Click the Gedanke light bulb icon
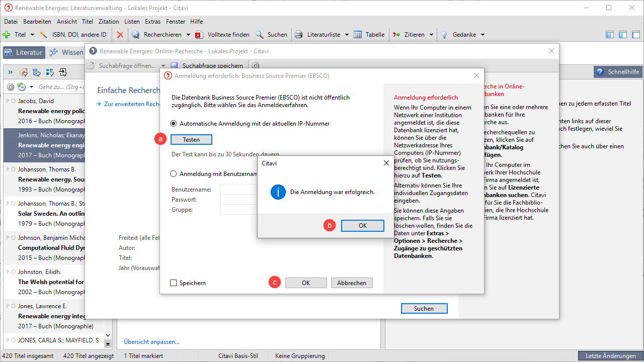The width and height of the screenshot is (644, 362). [x=444, y=35]
